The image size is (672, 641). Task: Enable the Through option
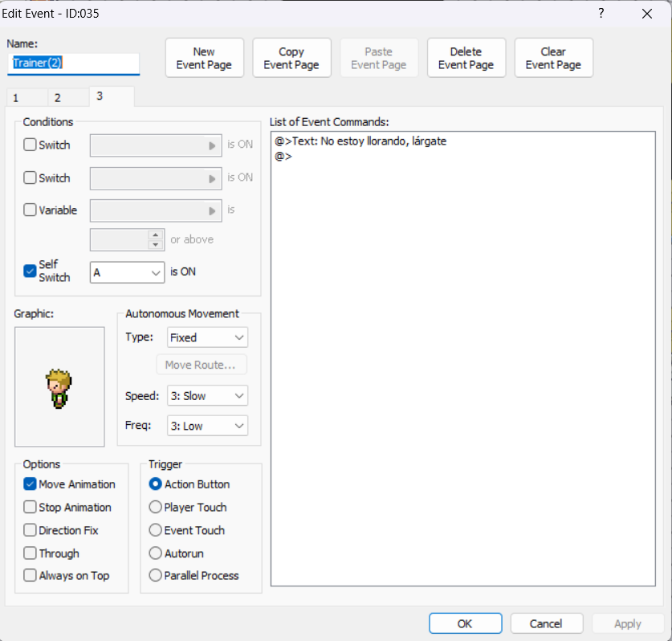click(31, 553)
